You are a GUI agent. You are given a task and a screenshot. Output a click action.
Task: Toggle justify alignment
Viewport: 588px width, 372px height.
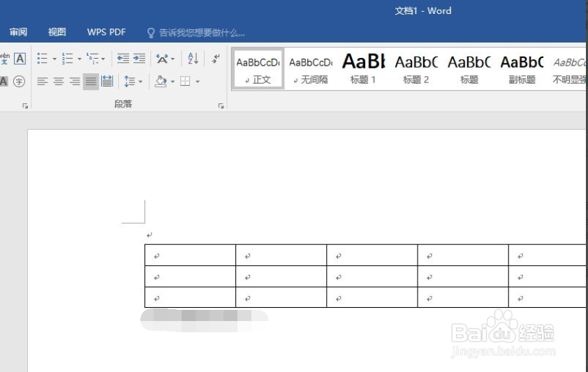point(91,81)
